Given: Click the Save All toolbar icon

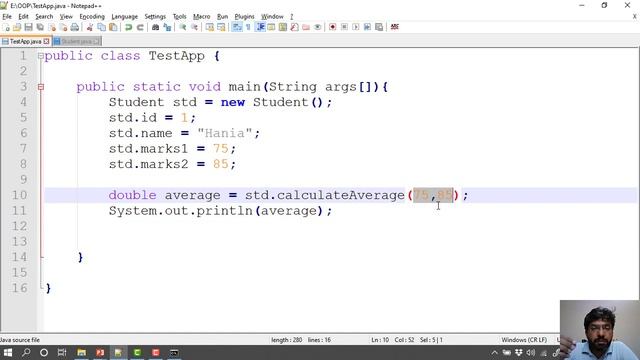Looking at the screenshot, I should pyautogui.click(x=40, y=27).
